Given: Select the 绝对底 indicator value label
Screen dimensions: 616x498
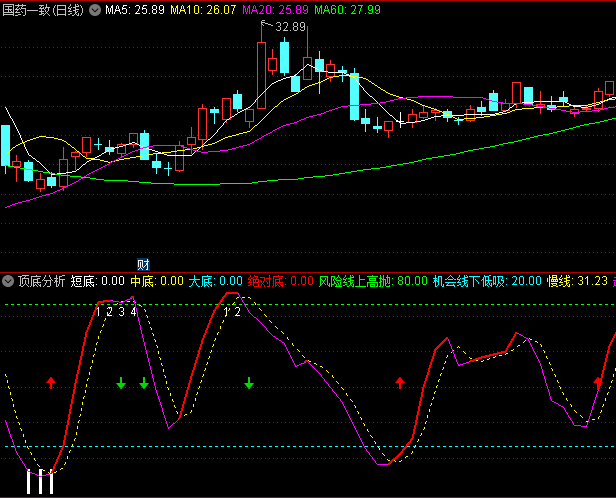Looking at the screenshot, I should pyautogui.click(x=280, y=281).
